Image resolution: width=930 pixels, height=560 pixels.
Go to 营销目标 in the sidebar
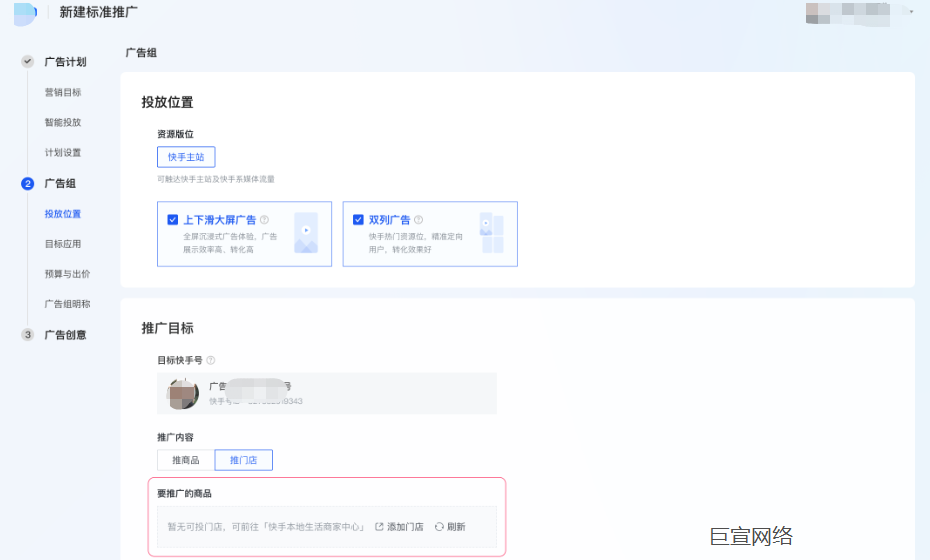[63, 92]
